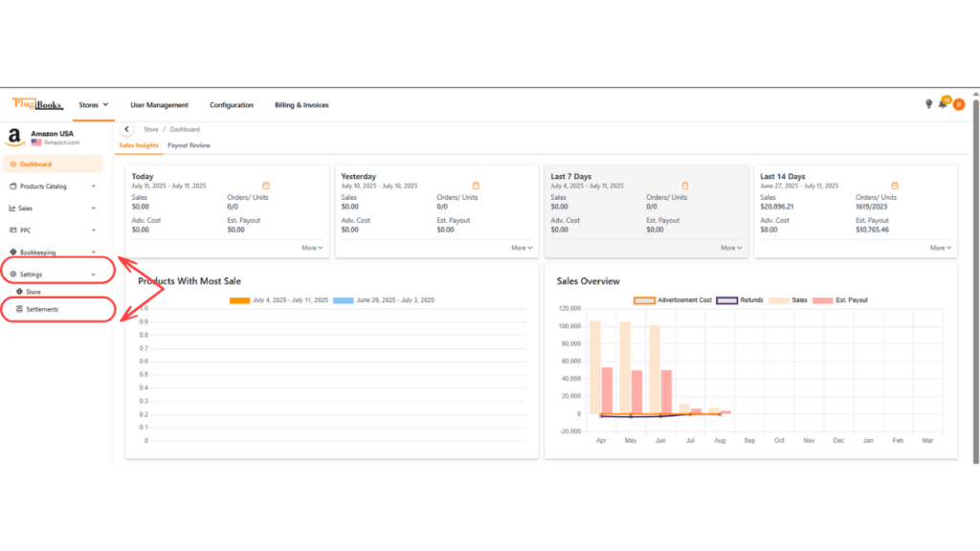Click the Dashboard home icon
Screen dimensions: 980x551
tap(13, 165)
